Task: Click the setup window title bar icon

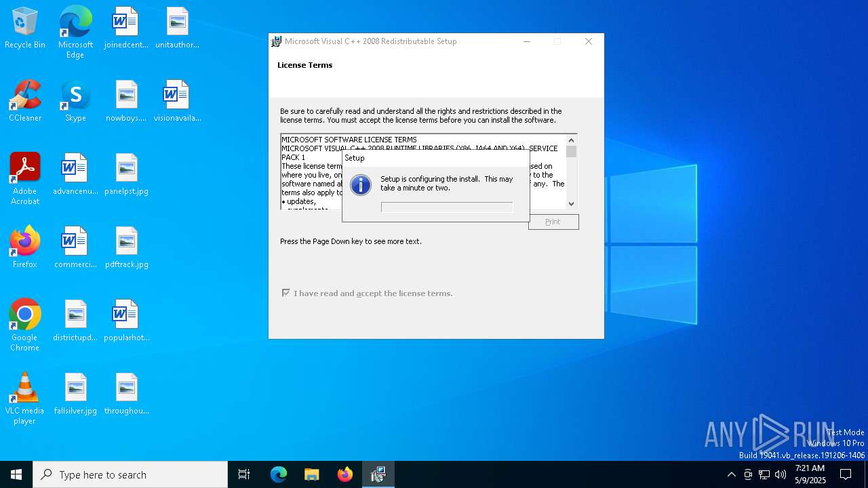Action: point(276,41)
